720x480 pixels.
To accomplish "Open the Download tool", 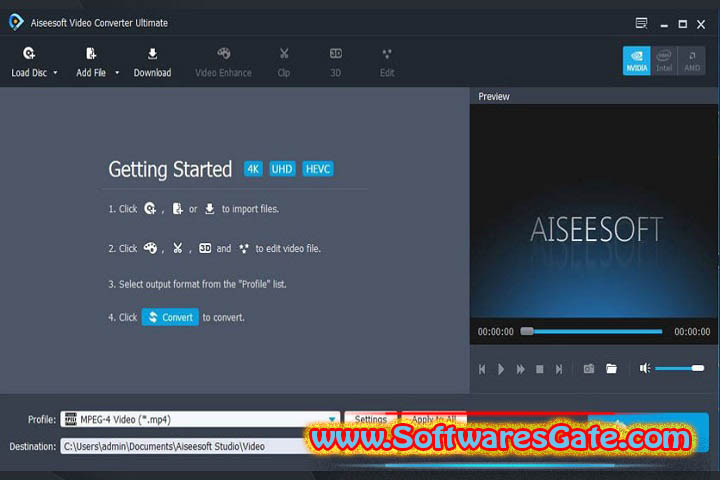I will click(x=152, y=62).
